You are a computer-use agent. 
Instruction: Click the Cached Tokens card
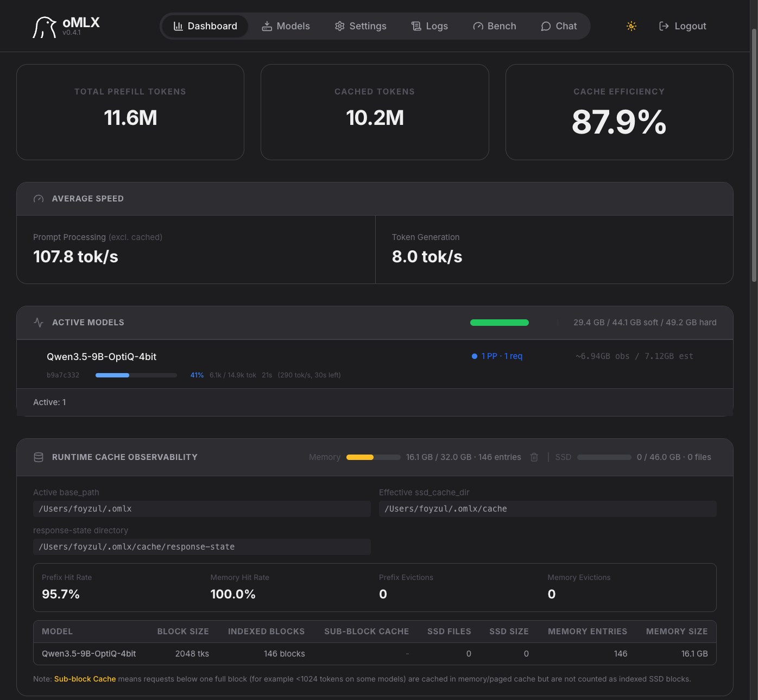tap(375, 112)
